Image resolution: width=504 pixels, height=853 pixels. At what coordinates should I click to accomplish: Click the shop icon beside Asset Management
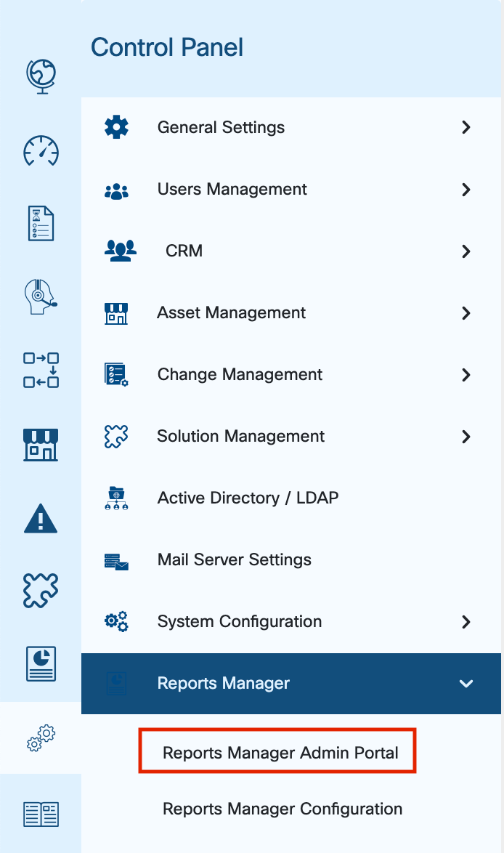pos(116,313)
